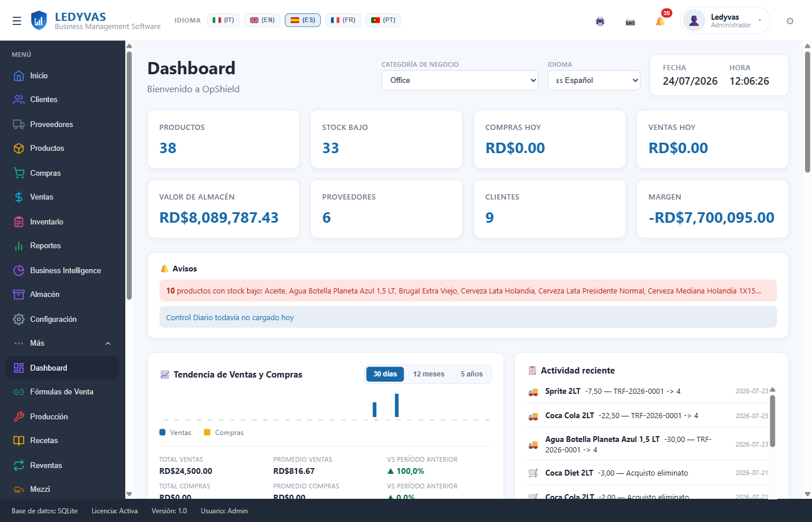The height and width of the screenshot is (522, 812).
Task: Open Almacén archive icon in sidebar
Action: coord(19,295)
